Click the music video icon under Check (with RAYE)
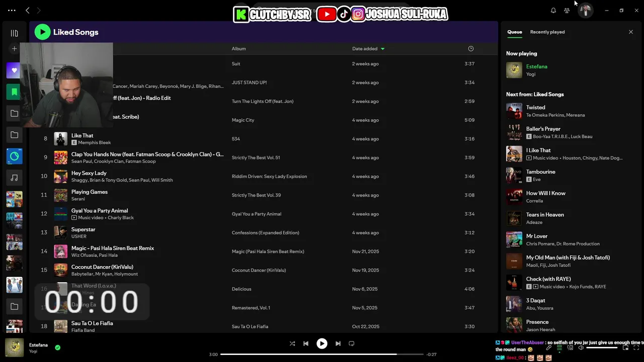The image size is (644, 362). coord(536,287)
